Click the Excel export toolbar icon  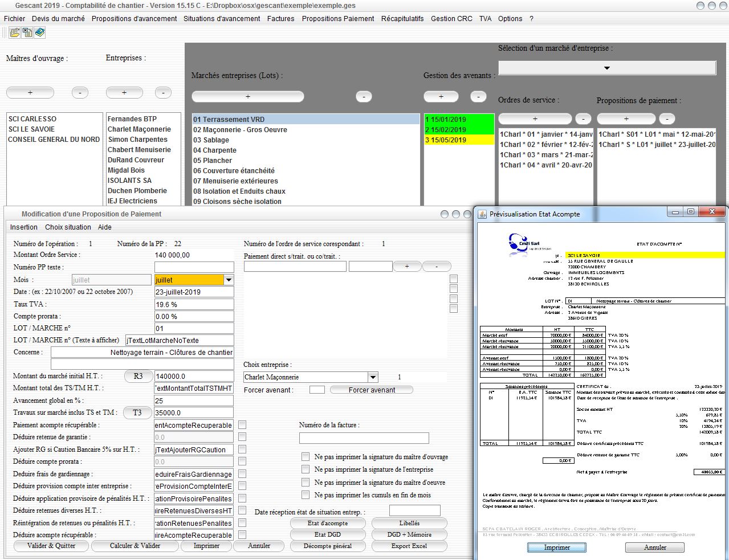pyautogui.click(x=27, y=32)
